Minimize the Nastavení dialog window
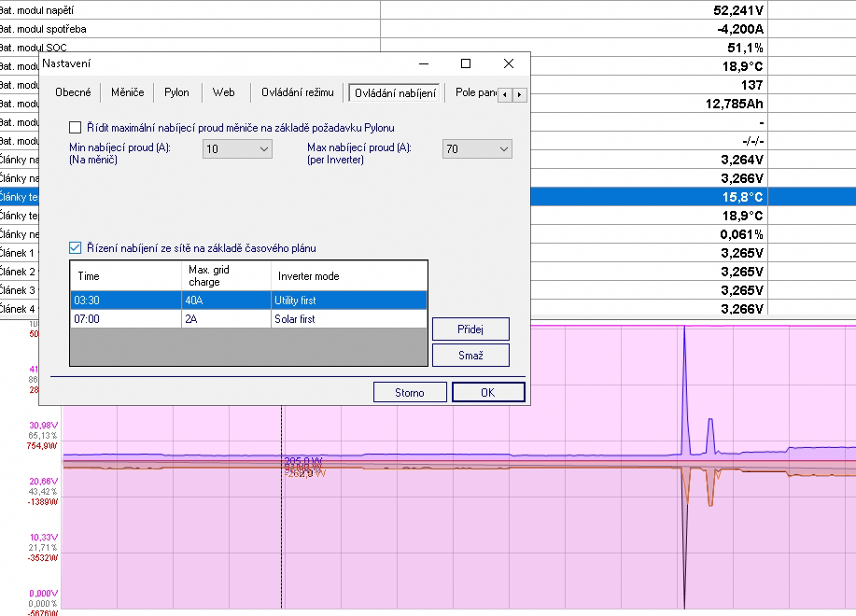This screenshot has width=856, height=616. pyautogui.click(x=424, y=63)
